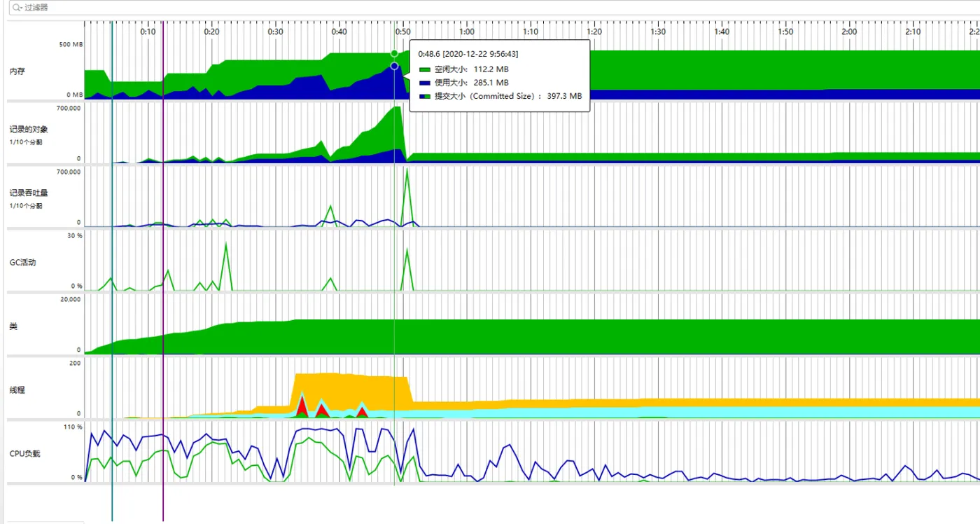Click the 200 threads axis label
Viewport: 980px width, 524px height.
point(76,363)
